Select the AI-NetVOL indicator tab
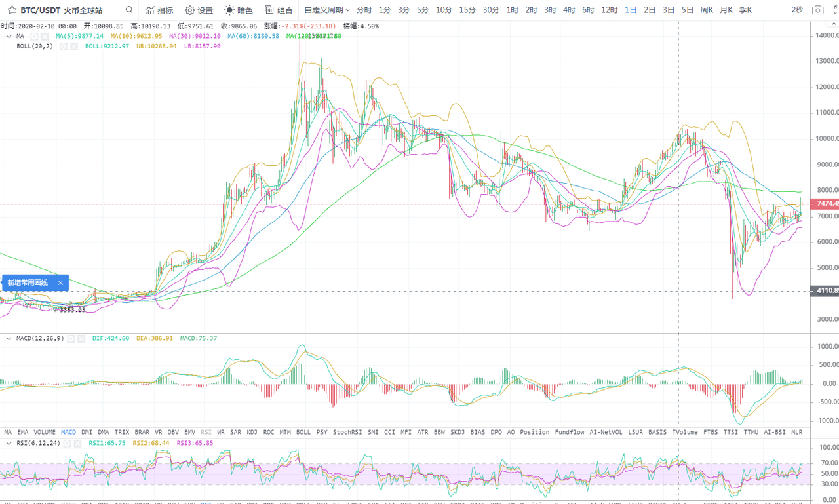 (606, 433)
